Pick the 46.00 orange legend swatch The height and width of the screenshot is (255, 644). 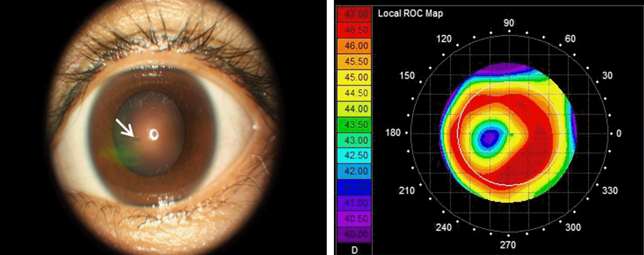pyautogui.click(x=354, y=46)
